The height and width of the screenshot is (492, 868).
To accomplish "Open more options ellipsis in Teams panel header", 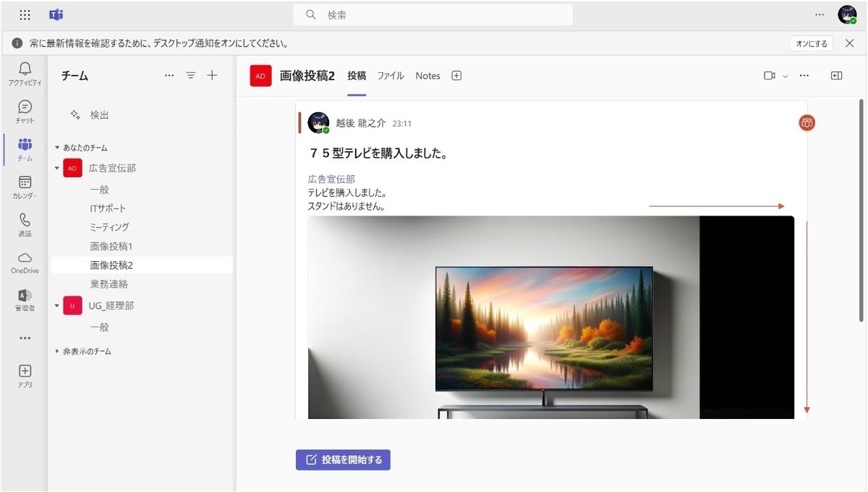I will [x=169, y=75].
